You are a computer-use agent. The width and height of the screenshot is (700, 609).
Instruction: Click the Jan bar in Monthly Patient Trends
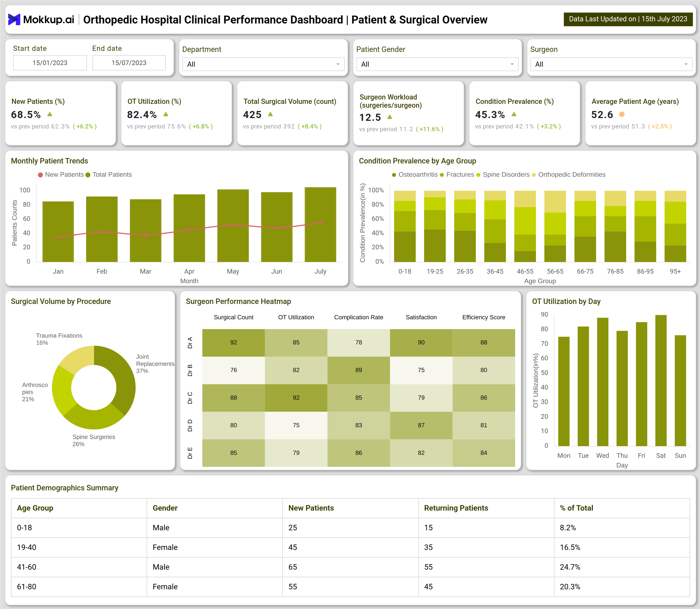[58, 232]
